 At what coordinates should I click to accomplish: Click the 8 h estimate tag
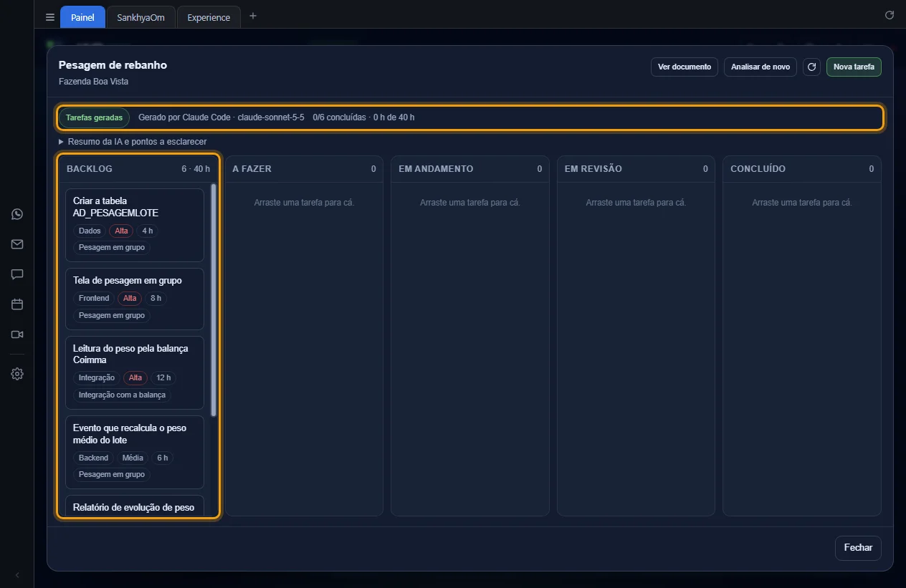tap(156, 299)
